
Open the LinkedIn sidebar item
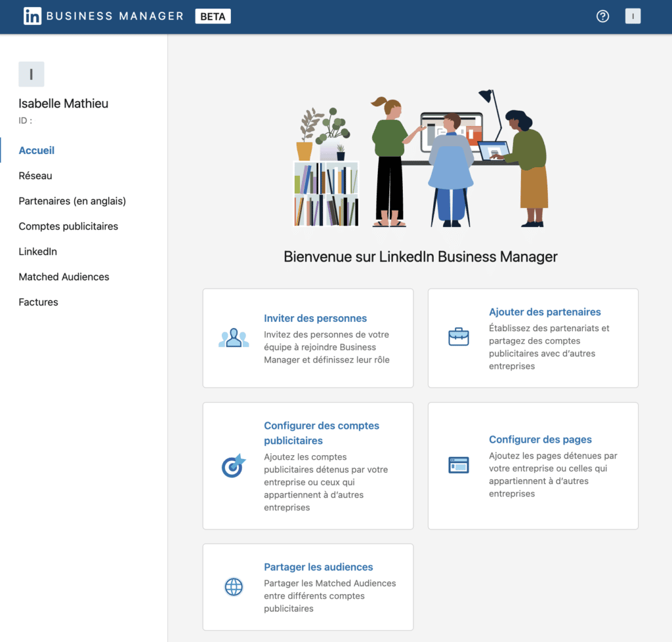coord(38,251)
